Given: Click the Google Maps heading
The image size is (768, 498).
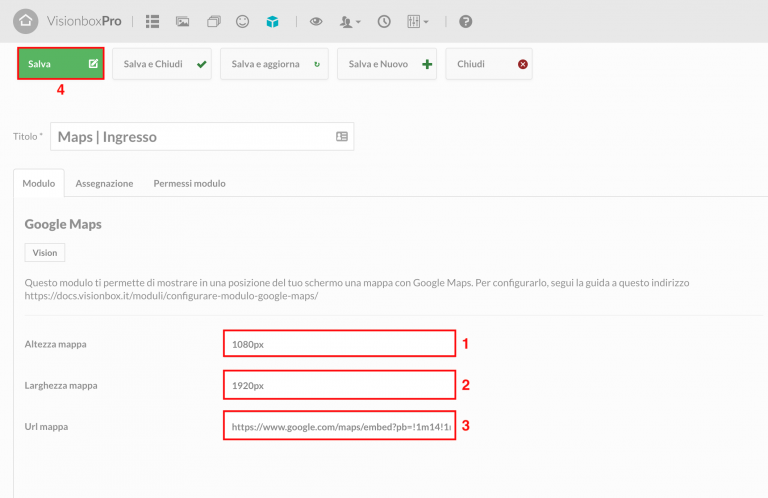Looking at the screenshot, I should point(63,224).
